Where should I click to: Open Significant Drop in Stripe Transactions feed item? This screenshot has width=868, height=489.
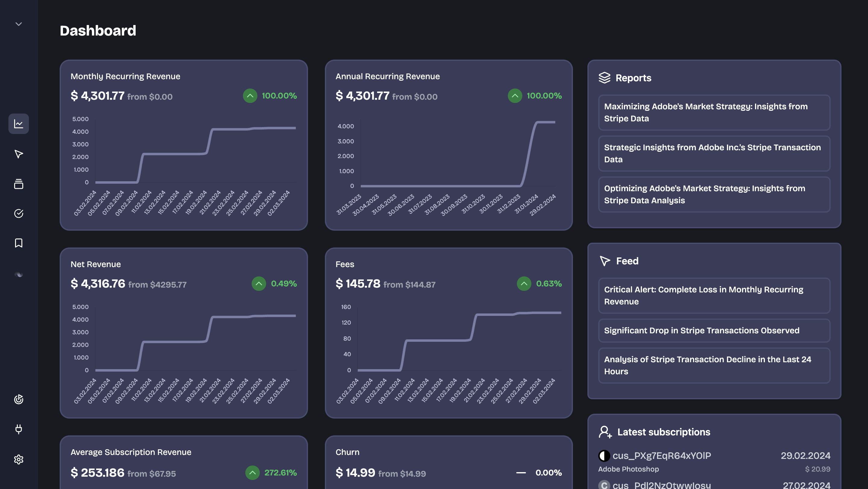coord(714,331)
